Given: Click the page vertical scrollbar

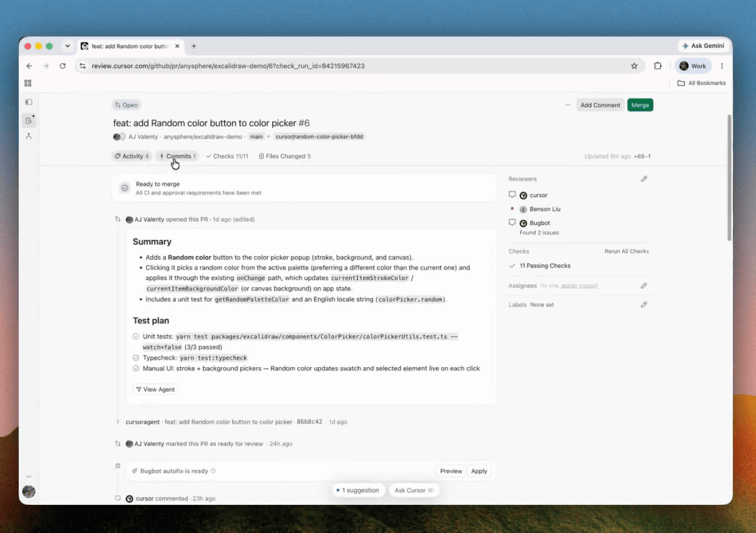Looking at the screenshot, I should [x=729, y=178].
